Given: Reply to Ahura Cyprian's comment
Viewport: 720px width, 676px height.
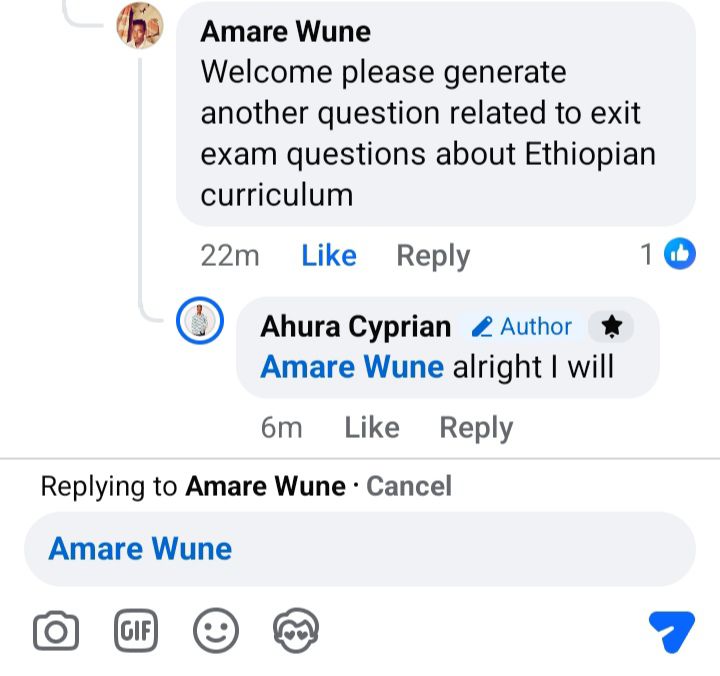Looking at the screenshot, I should tap(476, 428).
